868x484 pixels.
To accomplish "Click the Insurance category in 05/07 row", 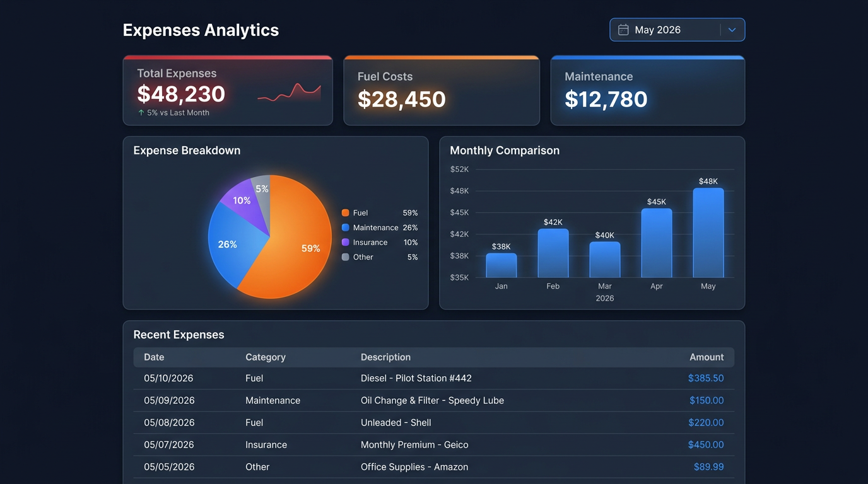I will pyautogui.click(x=266, y=444).
